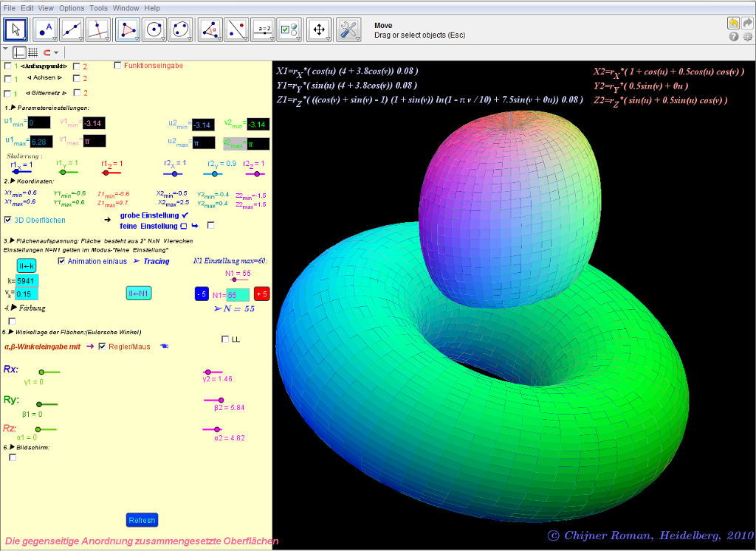Select Circle with Center through Point tool

[x=154, y=30]
